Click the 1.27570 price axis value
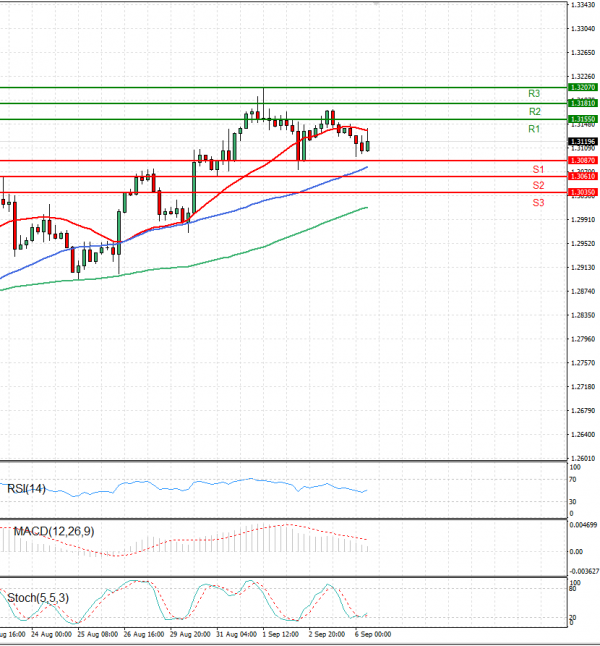 pos(583,363)
